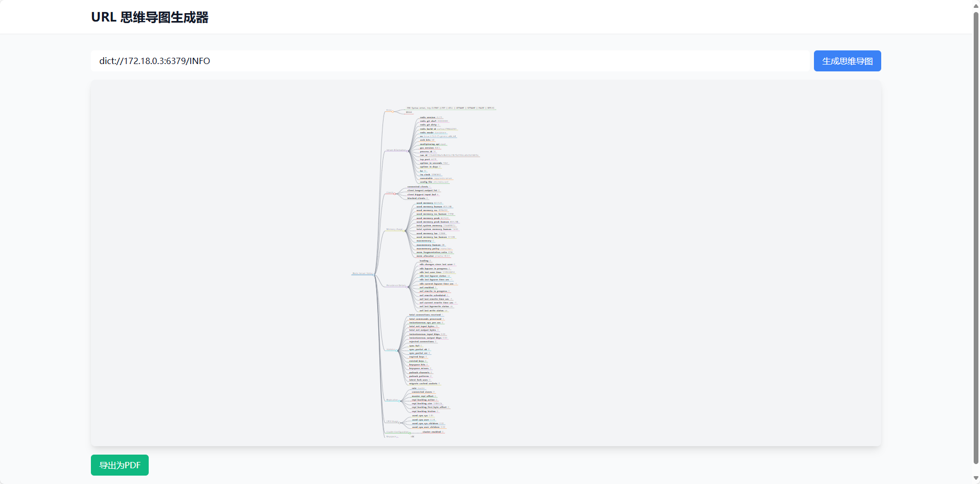Click the page scrollbar up arrow
Viewport: 980px width, 484px height.
[x=976, y=6]
